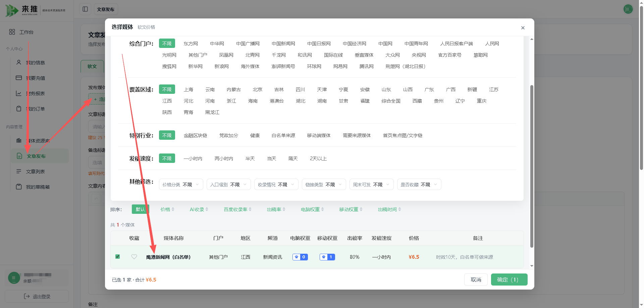
Task: Open the 周末可发 dropdown
Action: (x=372, y=185)
